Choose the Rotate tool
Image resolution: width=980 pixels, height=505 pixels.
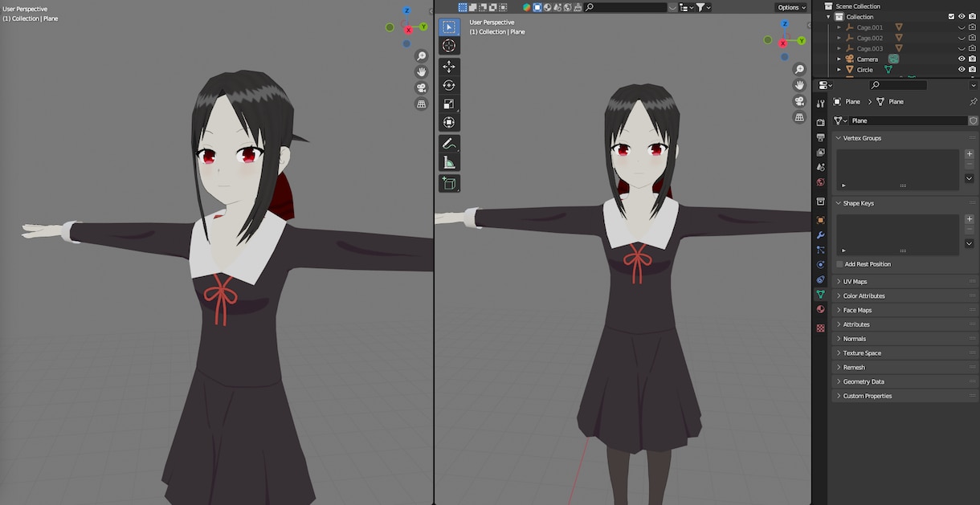pos(449,85)
